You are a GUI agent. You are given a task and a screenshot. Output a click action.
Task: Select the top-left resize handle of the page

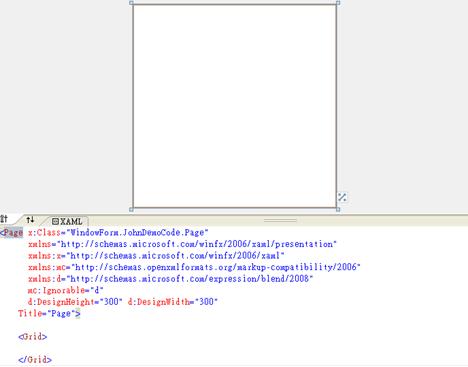point(131,3)
